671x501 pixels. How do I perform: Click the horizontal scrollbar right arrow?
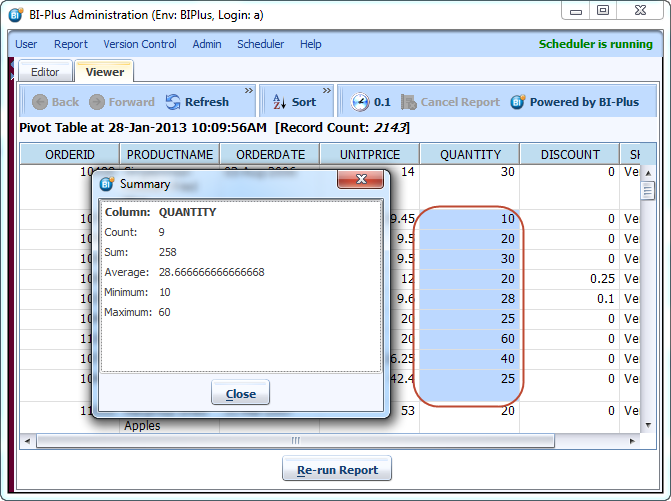click(633, 440)
